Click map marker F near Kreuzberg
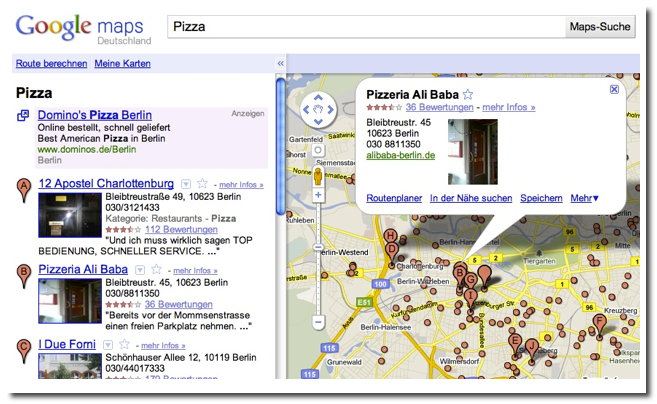The image size is (657, 404). pyautogui.click(x=599, y=326)
